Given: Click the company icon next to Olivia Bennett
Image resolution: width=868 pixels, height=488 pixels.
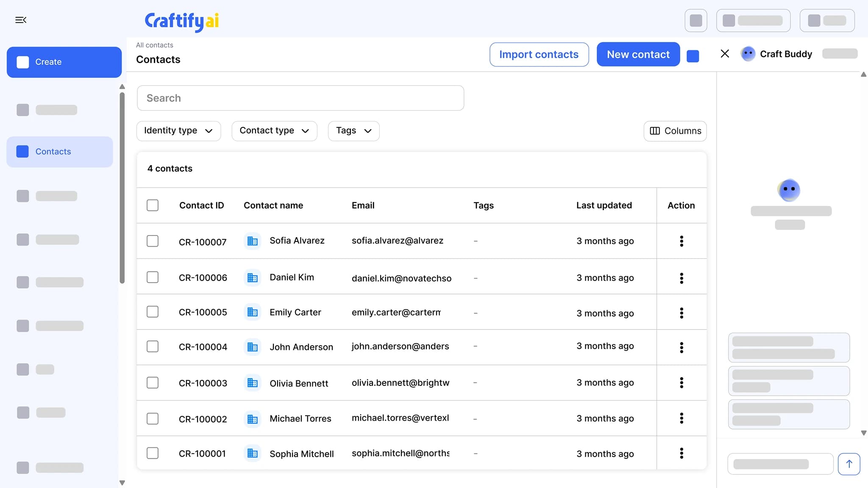Looking at the screenshot, I should coord(253,383).
